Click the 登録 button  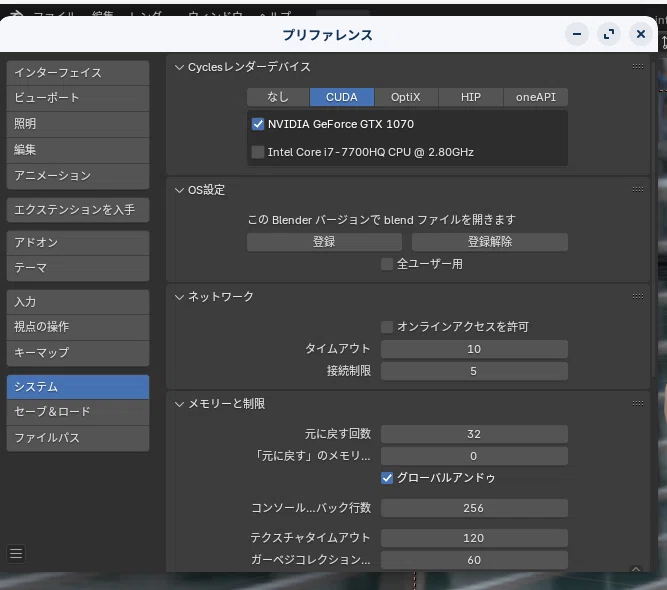(324, 242)
